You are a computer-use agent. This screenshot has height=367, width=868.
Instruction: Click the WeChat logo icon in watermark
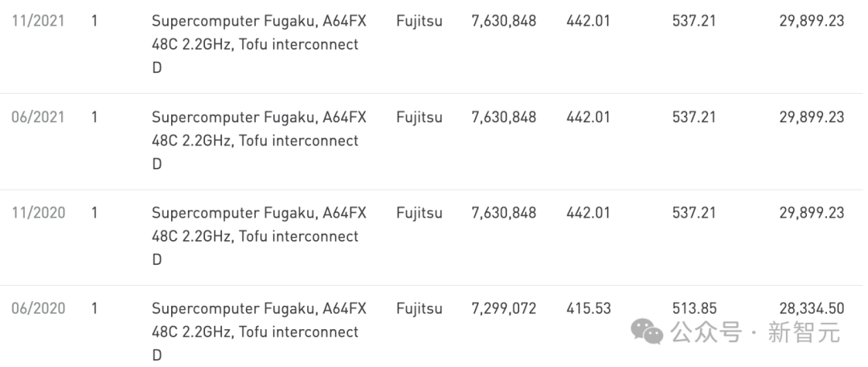pyautogui.click(x=647, y=331)
